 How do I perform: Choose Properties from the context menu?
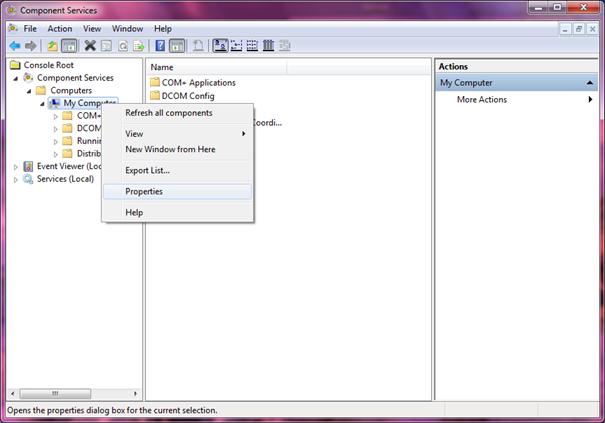144,191
